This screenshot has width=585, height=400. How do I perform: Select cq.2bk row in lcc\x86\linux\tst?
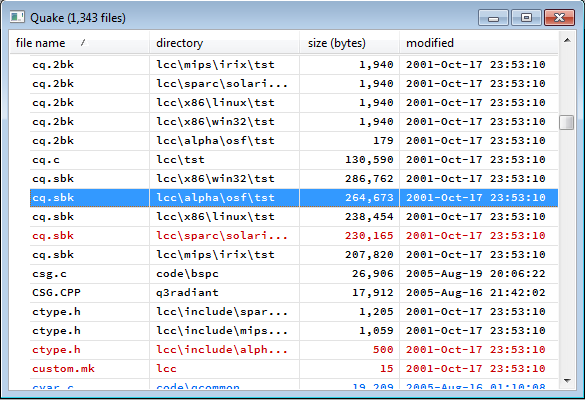294,103
